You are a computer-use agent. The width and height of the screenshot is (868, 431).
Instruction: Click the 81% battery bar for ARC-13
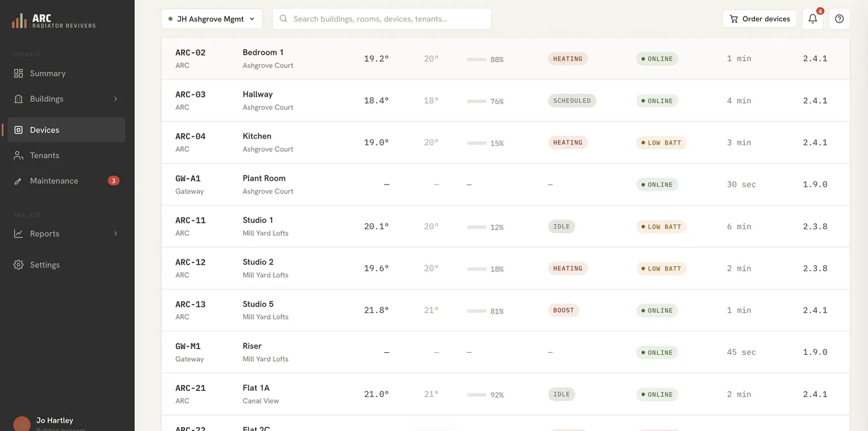(x=477, y=311)
